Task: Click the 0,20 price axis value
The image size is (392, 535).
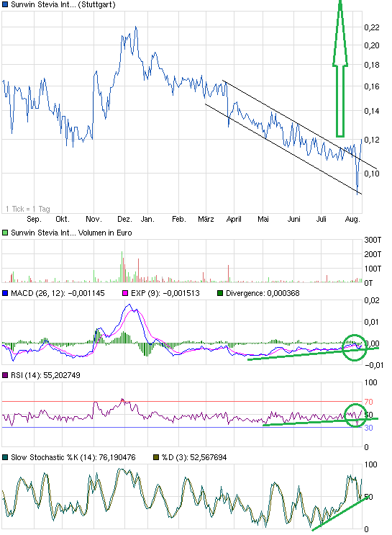Action: pos(372,45)
